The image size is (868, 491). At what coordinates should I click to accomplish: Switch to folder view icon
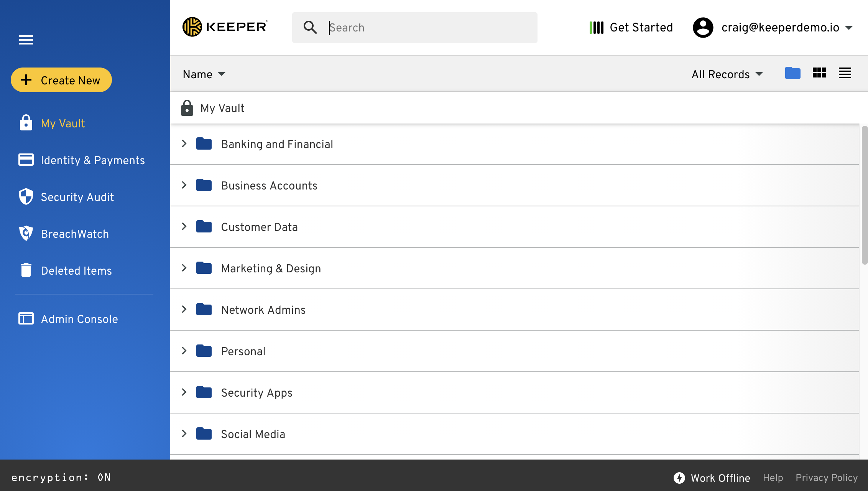(x=792, y=73)
